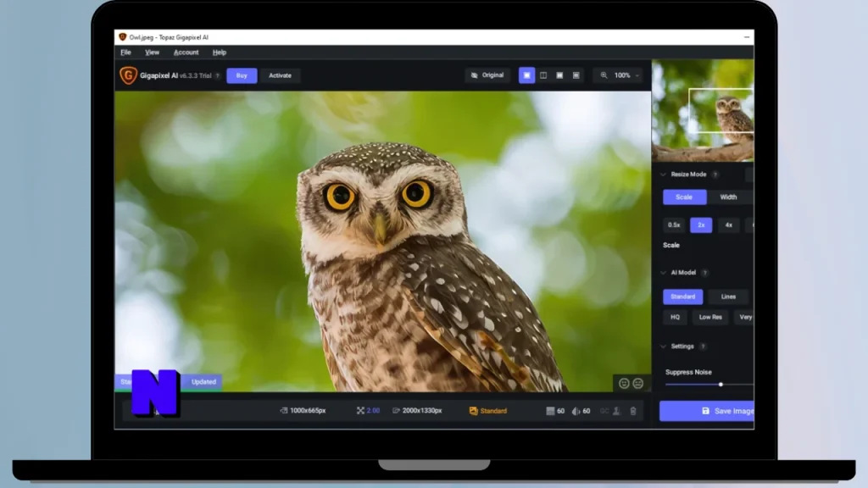Choose 4x scale factor
Screen dimensions: 868x488
tap(728, 225)
